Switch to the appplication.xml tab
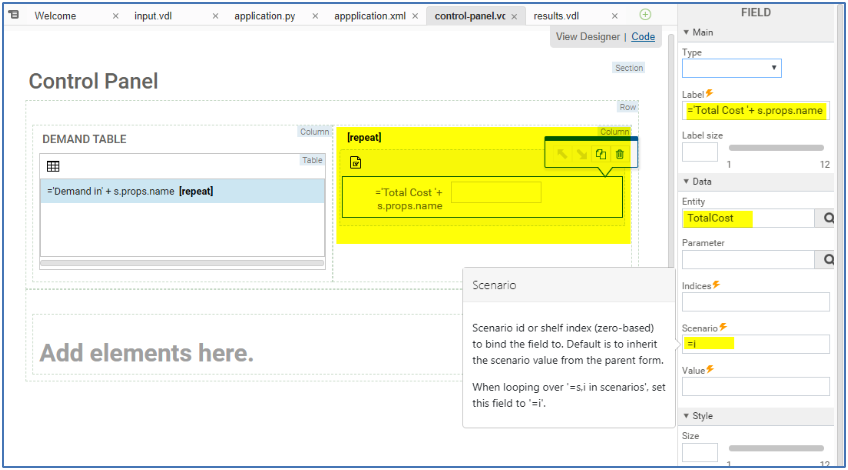Screen dimensions: 848x470 click(369, 16)
